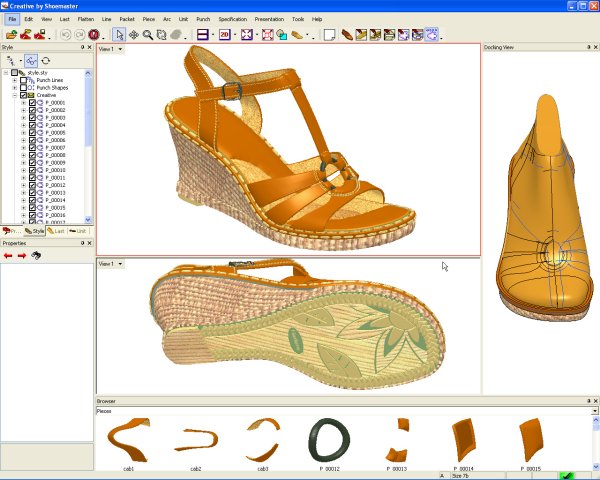Open the Specification menu
Image resolution: width=600 pixels, height=480 pixels.
(233, 19)
